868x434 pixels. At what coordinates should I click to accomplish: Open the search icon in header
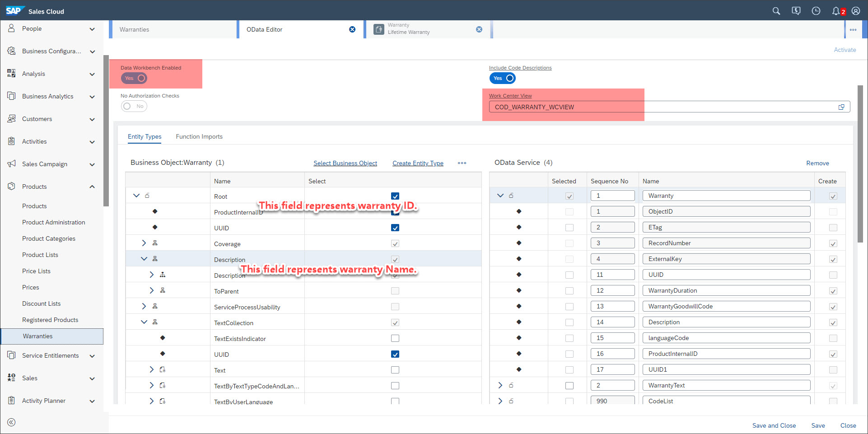click(x=776, y=11)
